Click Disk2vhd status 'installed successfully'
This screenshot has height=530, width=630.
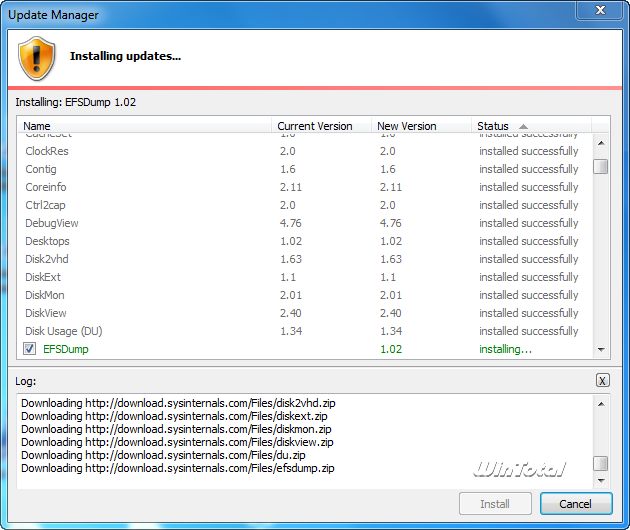click(529, 259)
